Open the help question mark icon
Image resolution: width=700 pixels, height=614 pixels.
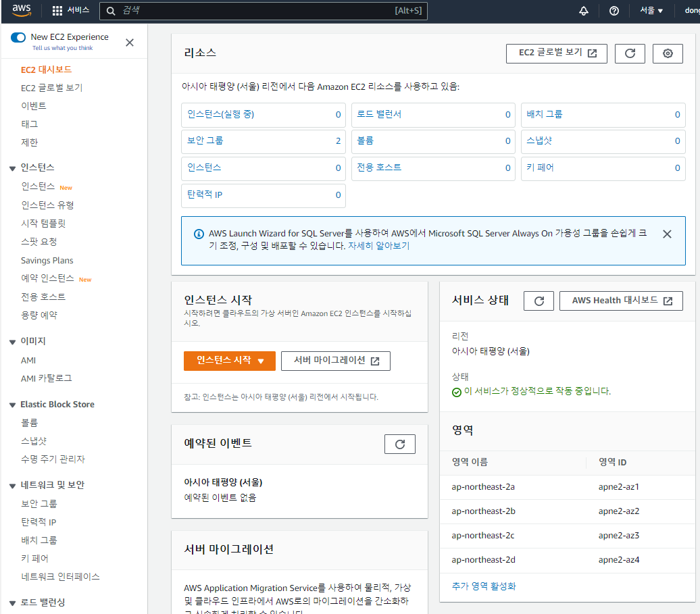614,11
